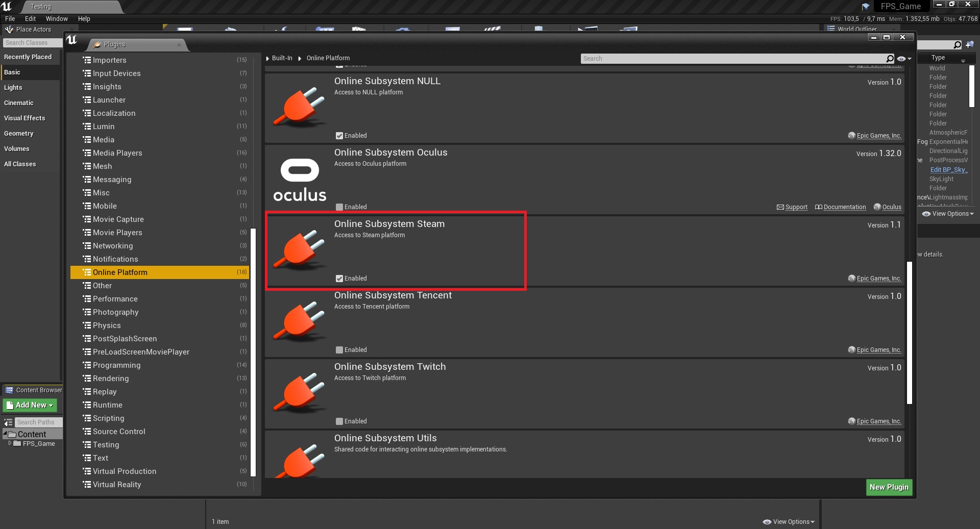Click the Source Control icon in upper right
980x529 pixels.
(x=866, y=7)
